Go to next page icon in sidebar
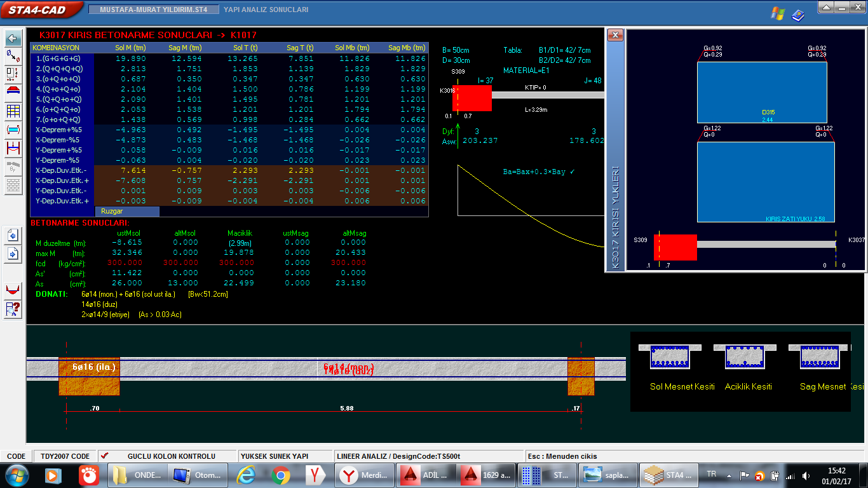Viewport: 868px width, 488px height. (13, 254)
